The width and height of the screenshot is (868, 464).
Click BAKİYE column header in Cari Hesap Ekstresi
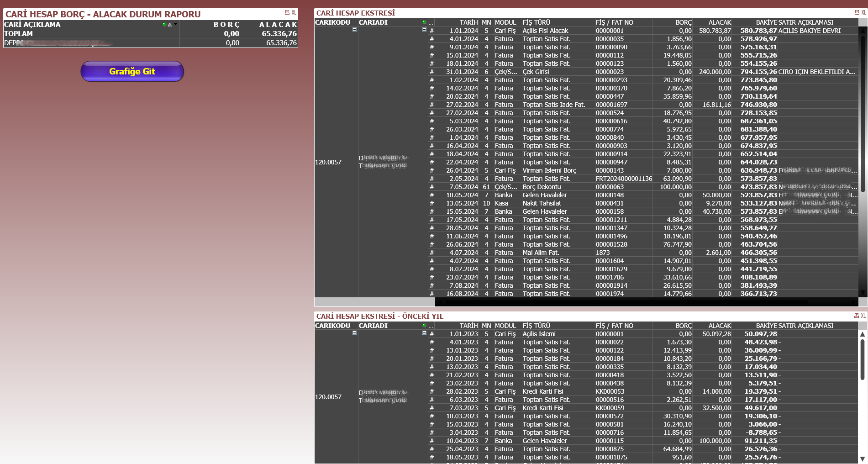766,22
